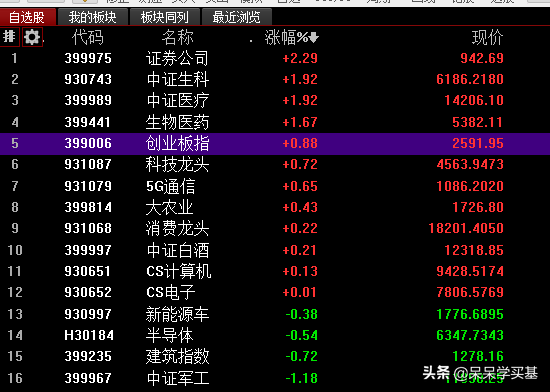Select the 科技龙头 index name
This screenshot has width=550, height=392.
click(177, 164)
